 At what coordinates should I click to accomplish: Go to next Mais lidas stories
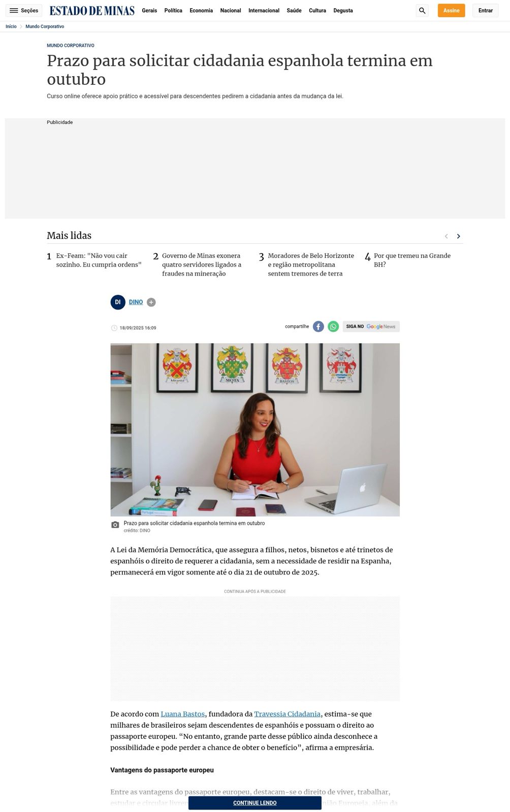[459, 236]
